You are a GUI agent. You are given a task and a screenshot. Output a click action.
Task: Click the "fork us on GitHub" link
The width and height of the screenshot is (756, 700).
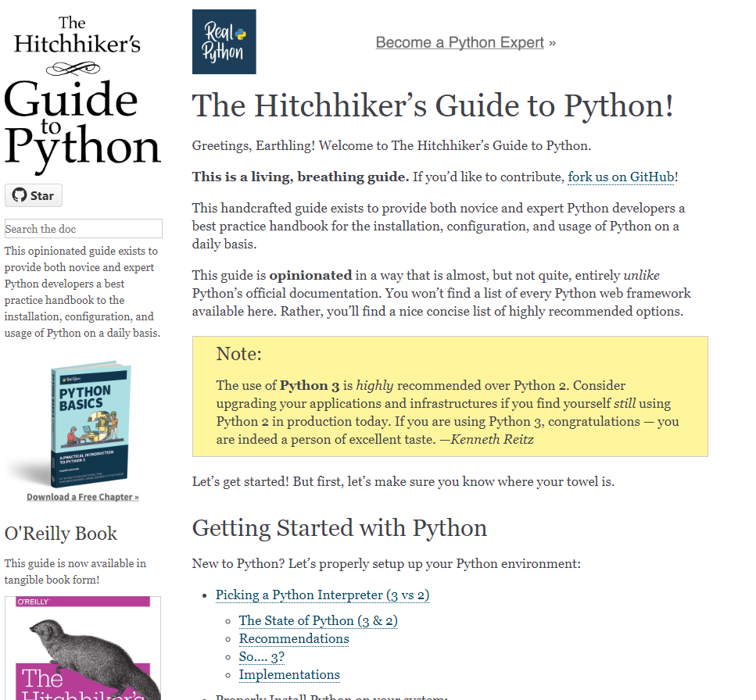620,177
